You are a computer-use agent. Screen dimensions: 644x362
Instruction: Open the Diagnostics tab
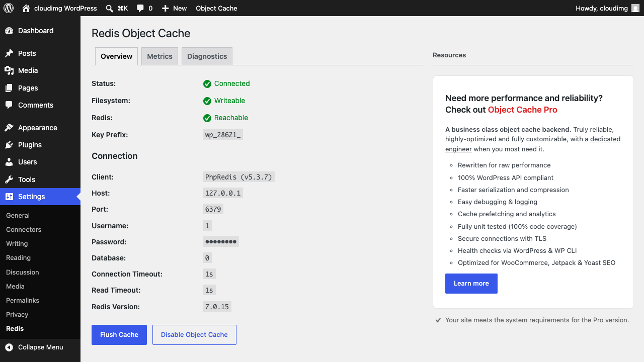click(x=207, y=56)
